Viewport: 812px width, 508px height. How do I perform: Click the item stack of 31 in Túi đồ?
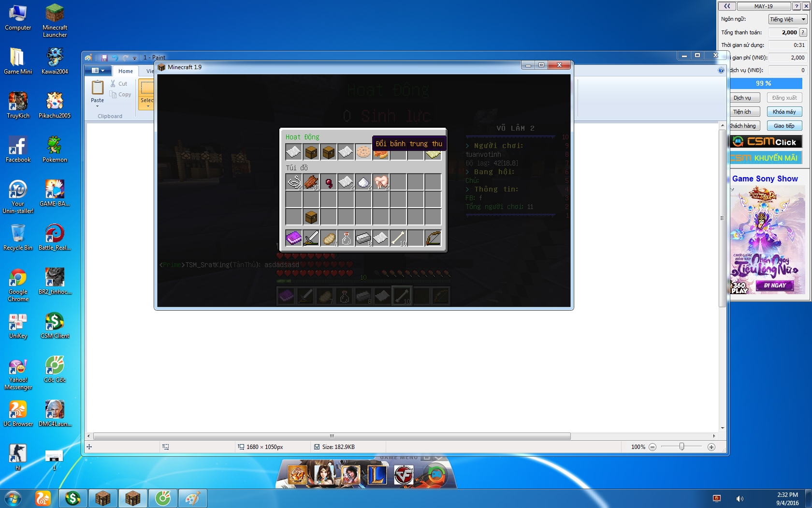(x=311, y=182)
